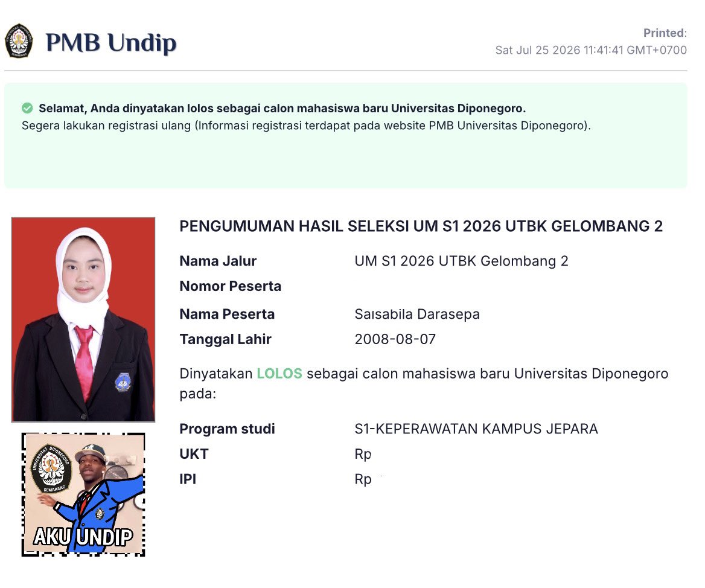Click the Universitas Diponegoro crest logo in header

coord(19,42)
